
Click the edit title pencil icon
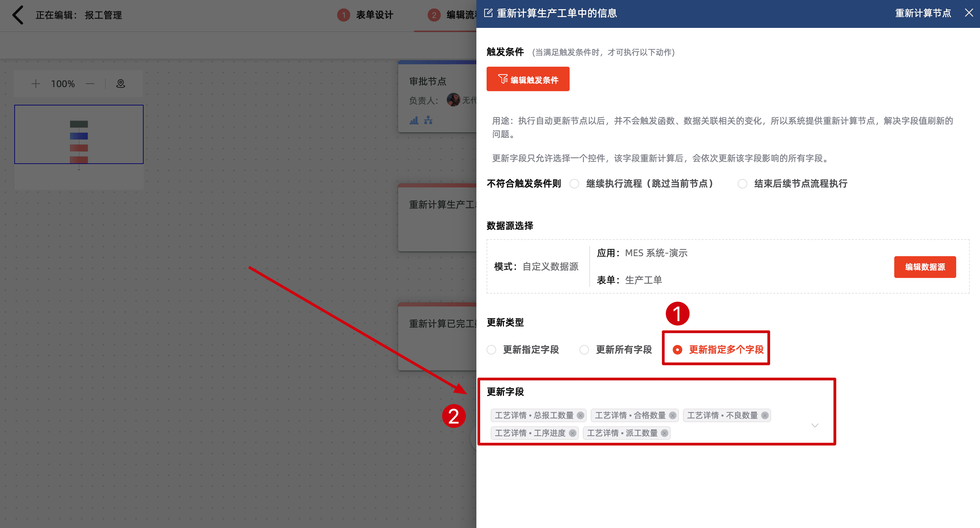click(x=488, y=13)
